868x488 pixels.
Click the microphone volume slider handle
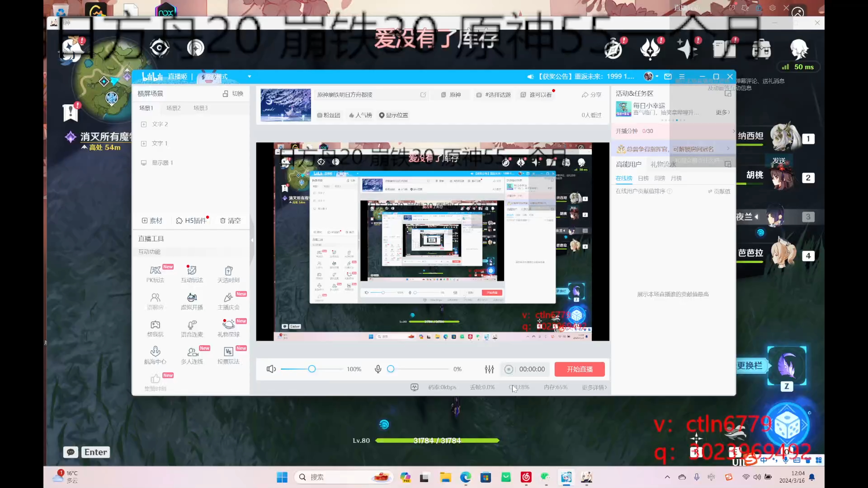click(391, 369)
